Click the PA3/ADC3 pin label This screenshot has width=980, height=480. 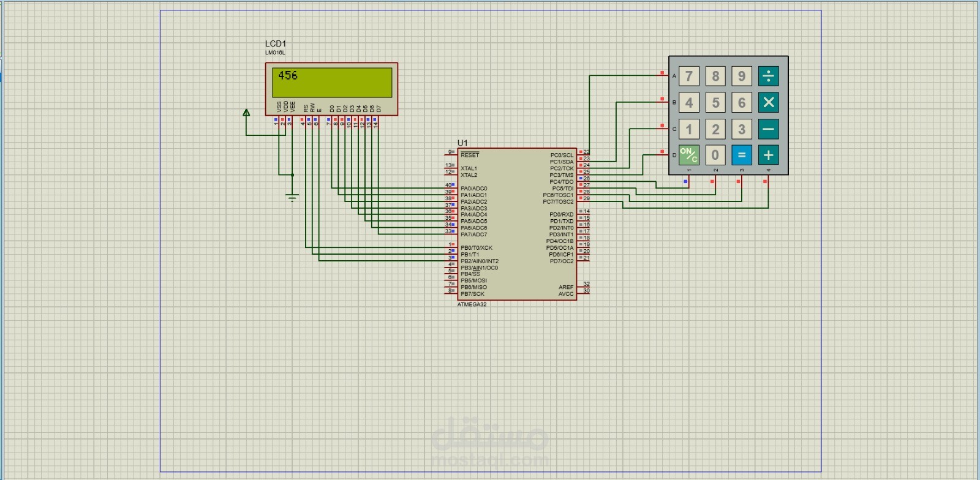coord(474,208)
